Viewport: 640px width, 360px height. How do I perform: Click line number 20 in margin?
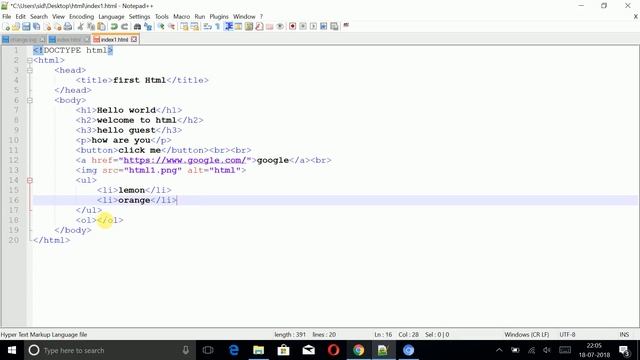[14, 240]
